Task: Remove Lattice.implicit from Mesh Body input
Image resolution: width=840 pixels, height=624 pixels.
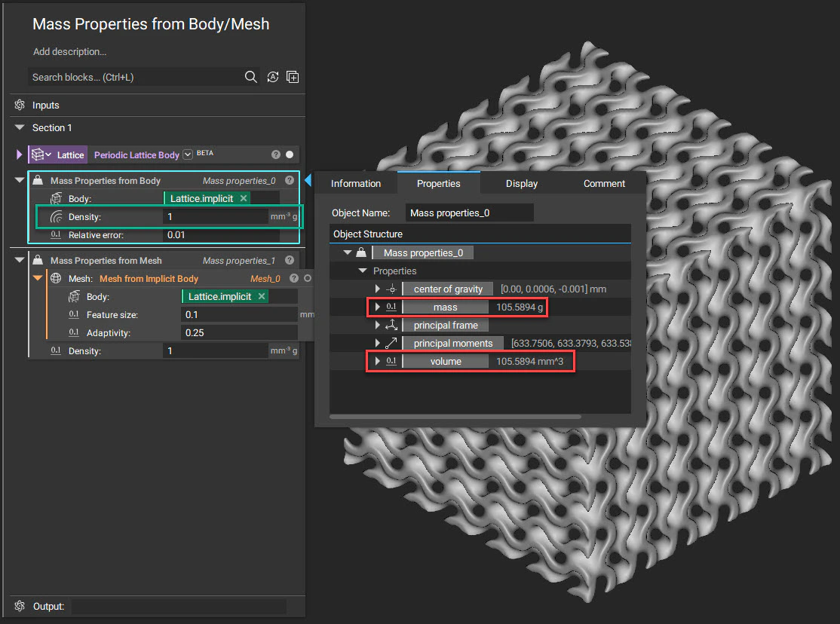Action: [262, 296]
